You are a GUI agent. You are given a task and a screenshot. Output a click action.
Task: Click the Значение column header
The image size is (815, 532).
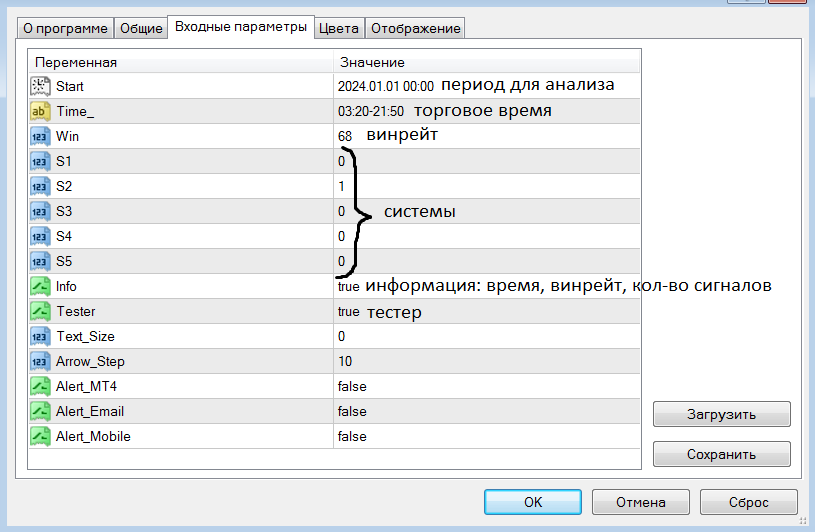point(487,62)
